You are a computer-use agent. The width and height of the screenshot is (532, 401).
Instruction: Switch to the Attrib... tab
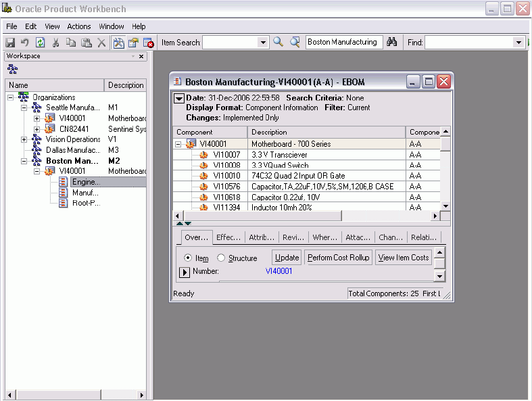pyautogui.click(x=262, y=237)
